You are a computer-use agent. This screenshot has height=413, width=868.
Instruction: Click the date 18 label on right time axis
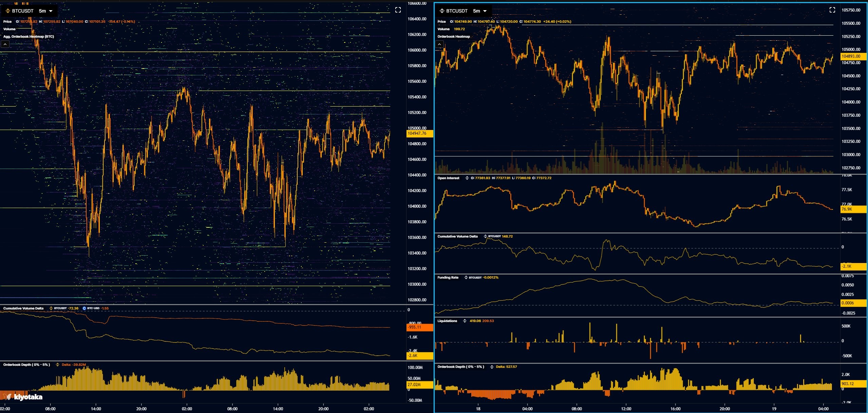coord(478,409)
